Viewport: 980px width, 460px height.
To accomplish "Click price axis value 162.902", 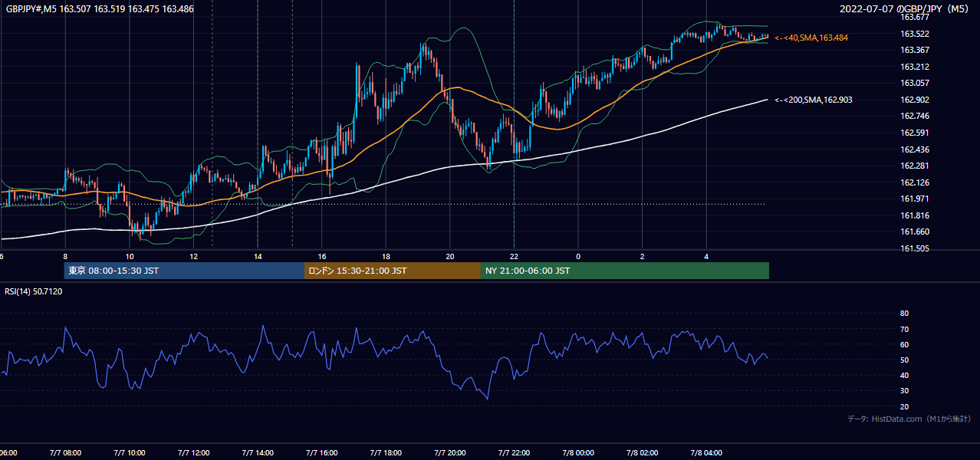I will (914, 100).
